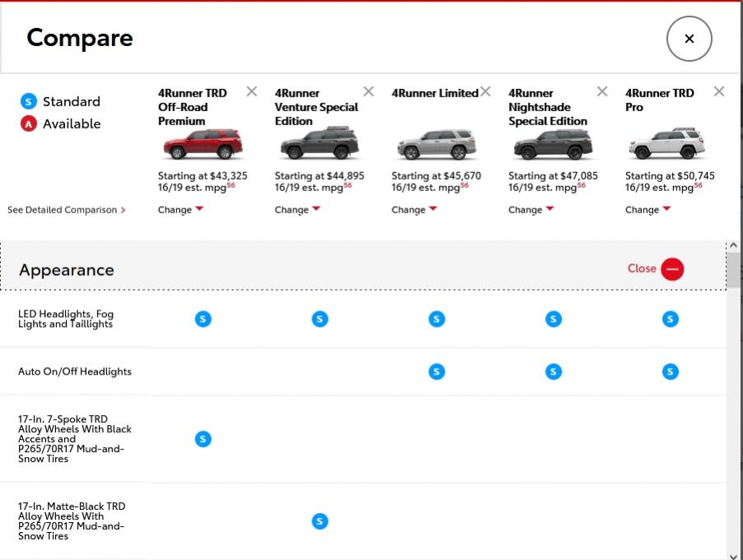This screenshot has width=743, height=560.
Task: Close the Compare dialog with the circled X
Action: click(689, 39)
